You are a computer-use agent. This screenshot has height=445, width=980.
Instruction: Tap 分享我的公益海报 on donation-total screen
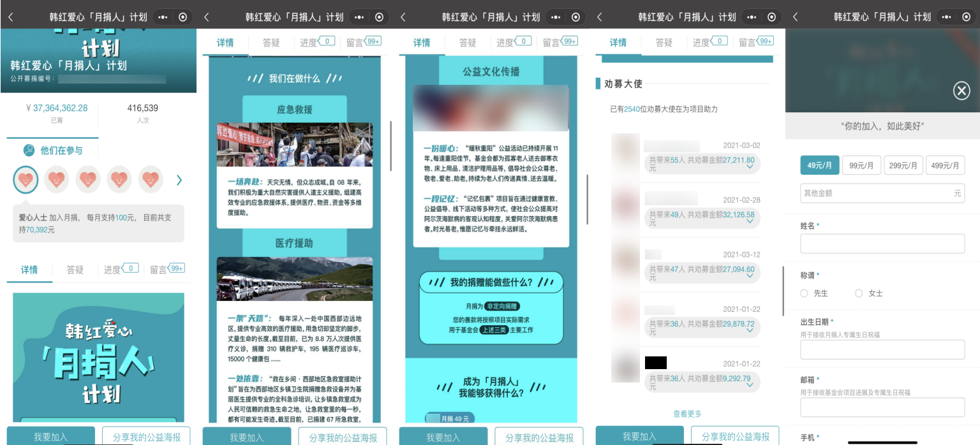coord(146,437)
